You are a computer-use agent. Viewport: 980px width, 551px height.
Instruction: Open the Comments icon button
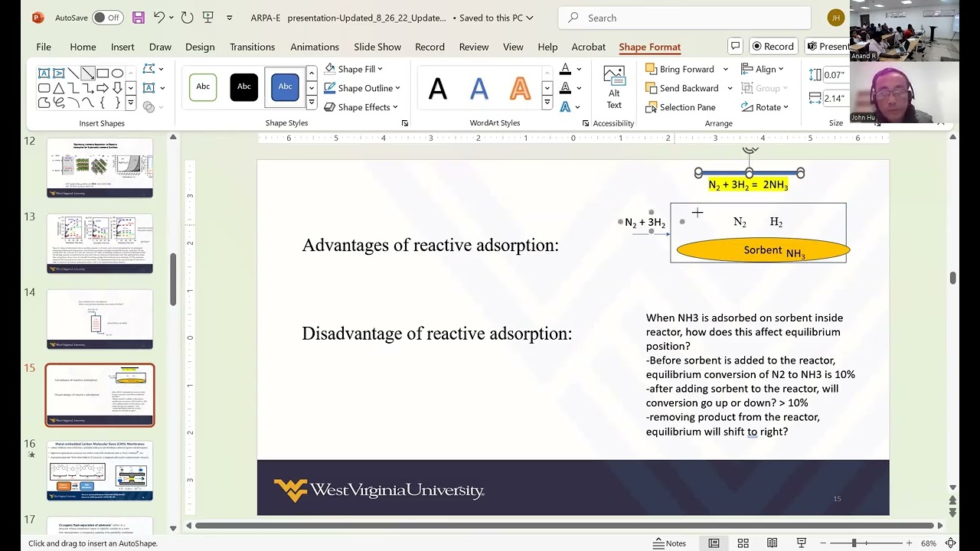pyautogui.click(x=735, y=46)
